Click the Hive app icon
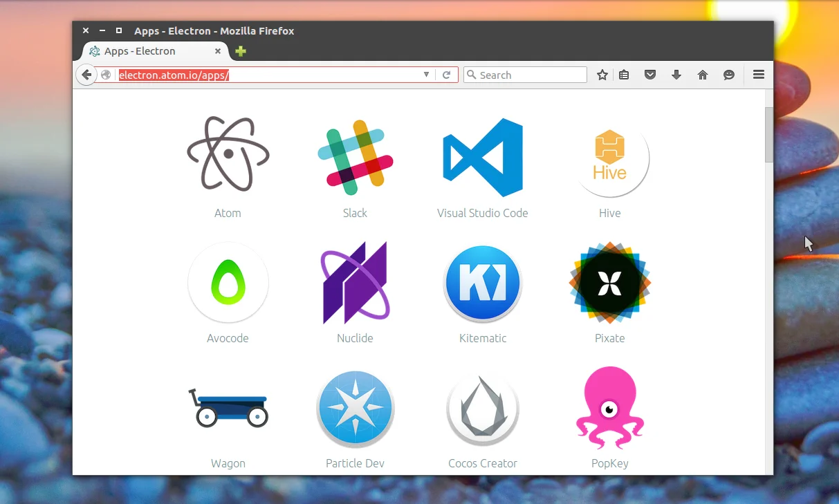The image size is (839, 504). [609, 158]
